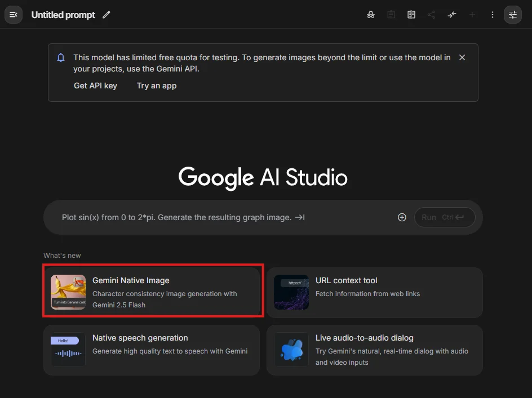
Task: Click the collapse arrows icon in toolbar
Action: pyautogui.click(x=451, y=15)
